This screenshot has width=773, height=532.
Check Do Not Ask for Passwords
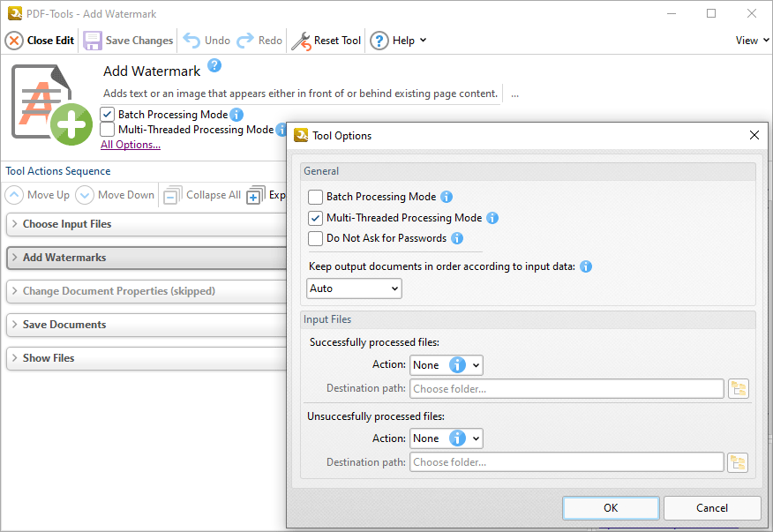coord(316,238)
